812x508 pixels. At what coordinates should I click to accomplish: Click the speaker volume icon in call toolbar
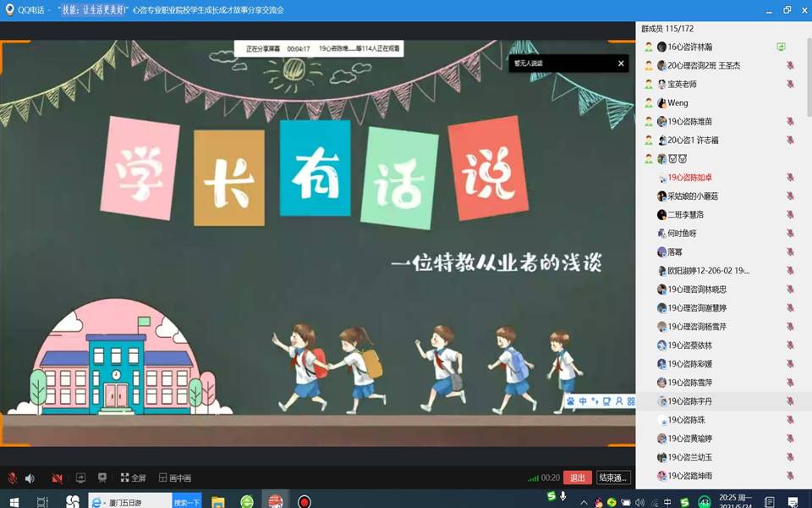pyautogui.click(x=30, y=478)
